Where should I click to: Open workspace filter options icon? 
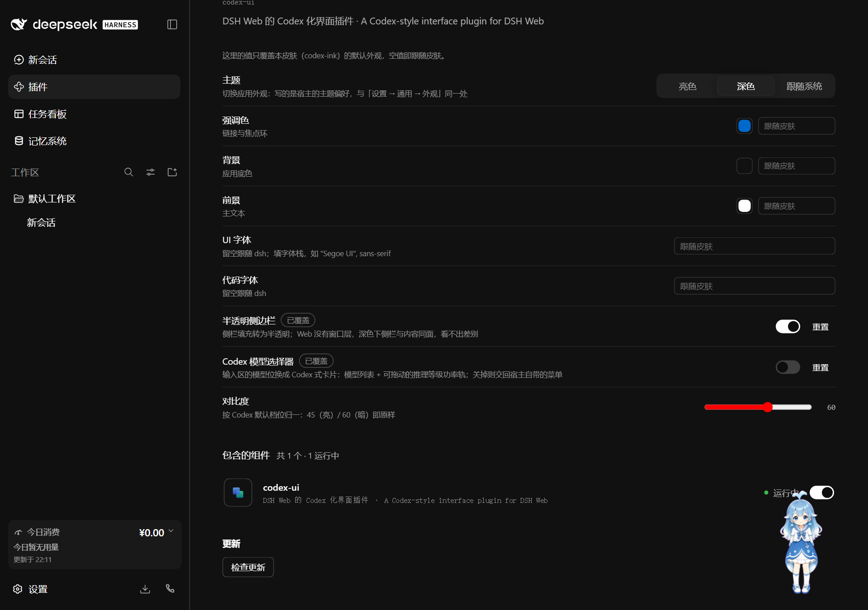point(151,172)
